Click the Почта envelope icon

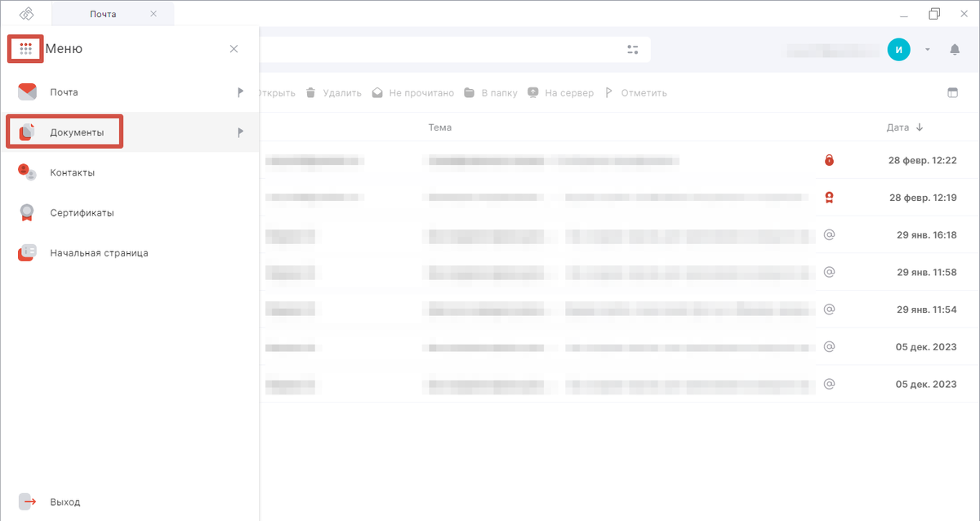coord(28,91)
